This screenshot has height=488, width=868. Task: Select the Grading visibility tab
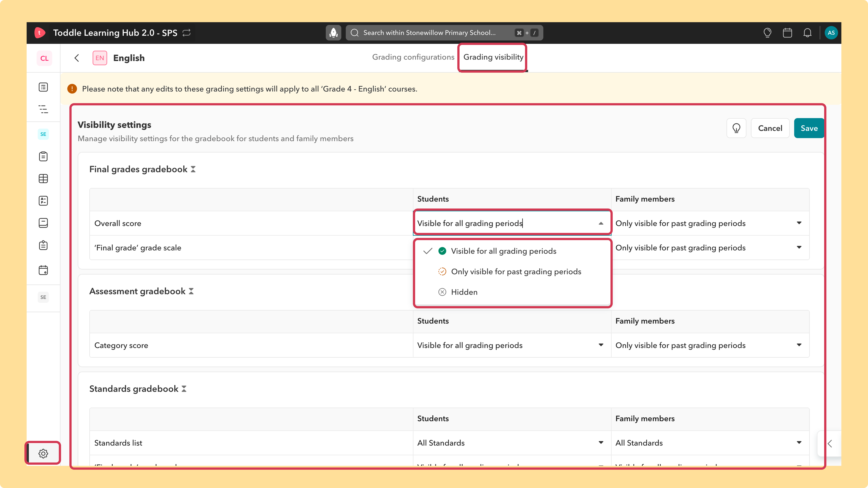[x=493, y=57]
